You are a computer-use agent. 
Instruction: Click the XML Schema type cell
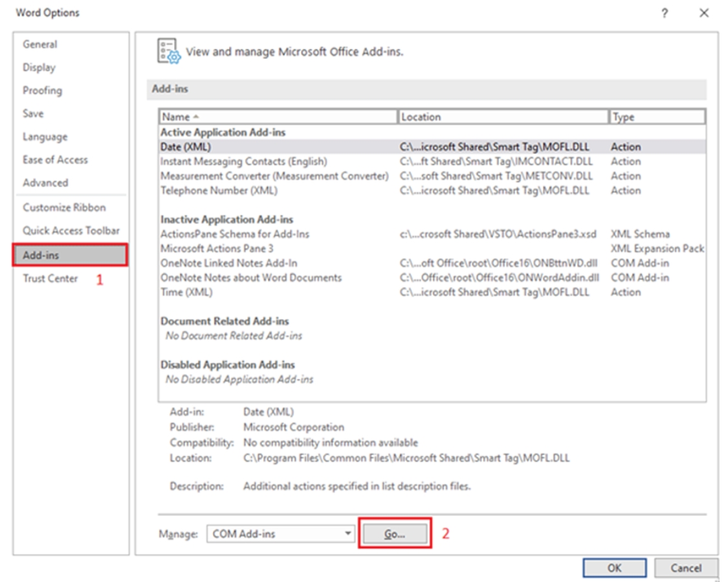[x=640, y=234]
